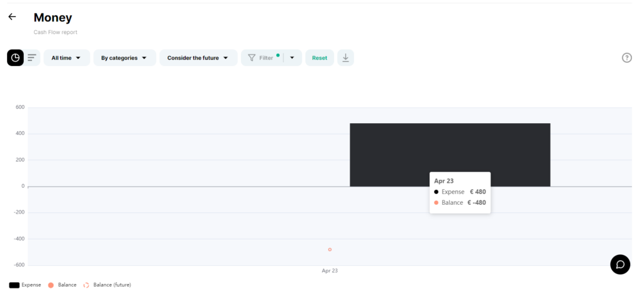
Task: Toggle the Expense legend item
Action: pos(25,285)
